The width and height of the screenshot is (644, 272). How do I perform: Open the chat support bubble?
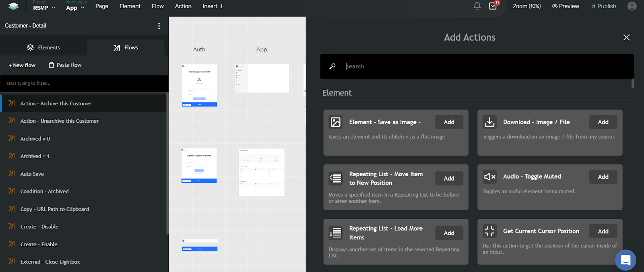[x=625, y=260]
